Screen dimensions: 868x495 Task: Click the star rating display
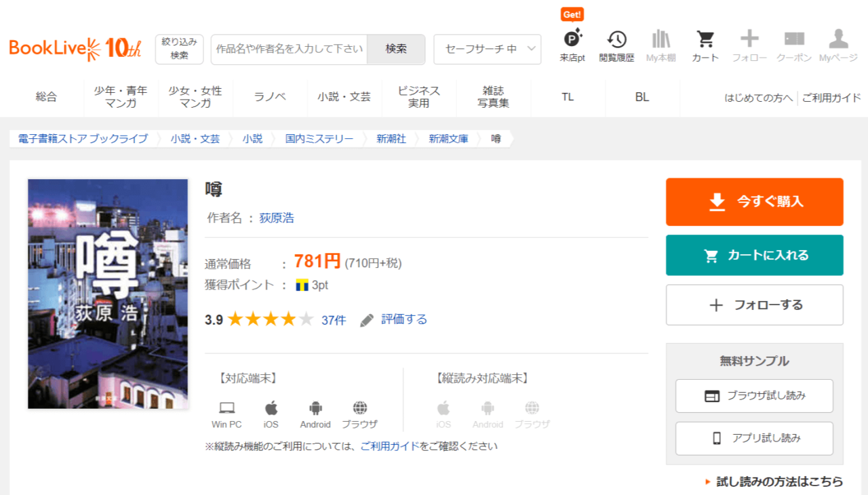pos(271,319)
